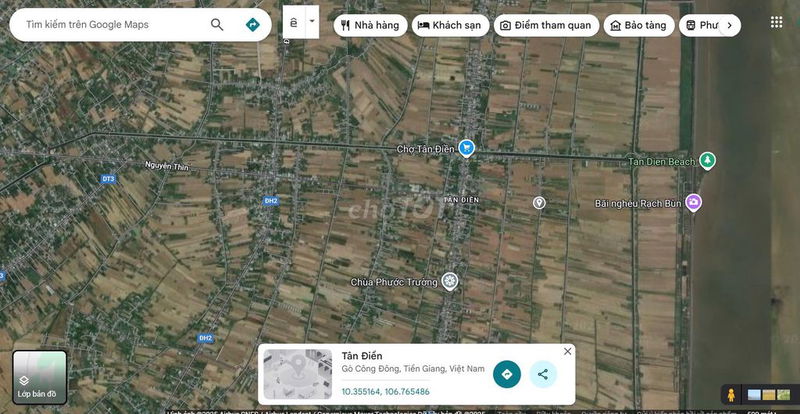
Task: Filter by Nhà hàng restaurants
Action: pyautogui.click(x=370, y=25)
